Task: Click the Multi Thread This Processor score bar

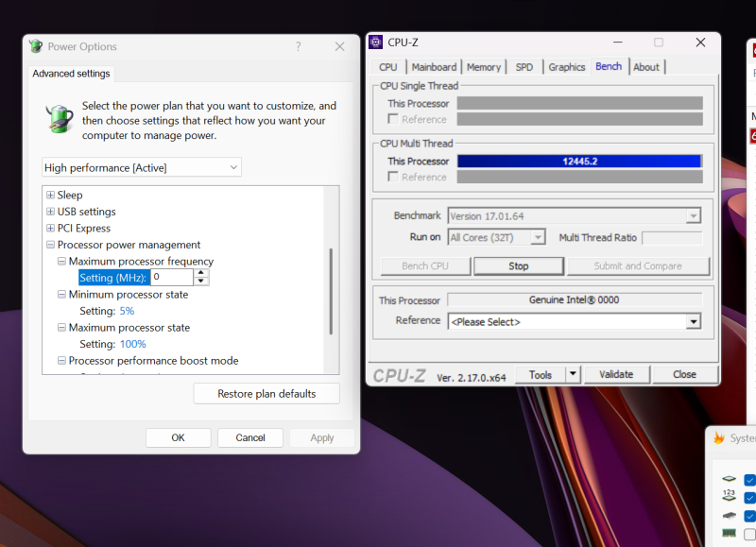Action: point(579,161)
